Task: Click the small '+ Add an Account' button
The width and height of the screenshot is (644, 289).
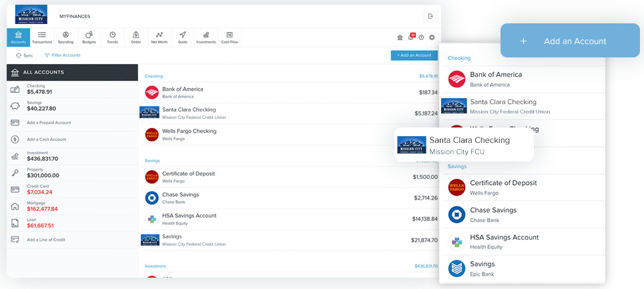Action: tap(414, 55)
